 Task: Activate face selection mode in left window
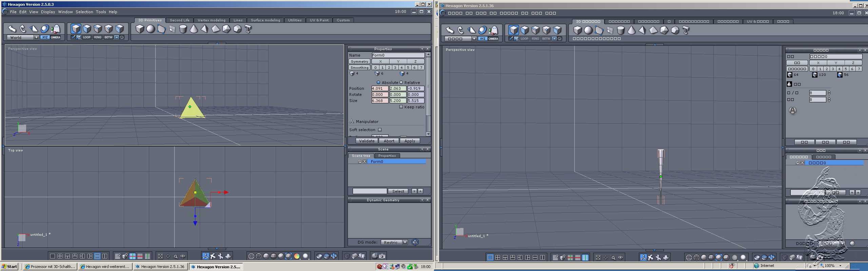tap(87, 29)
